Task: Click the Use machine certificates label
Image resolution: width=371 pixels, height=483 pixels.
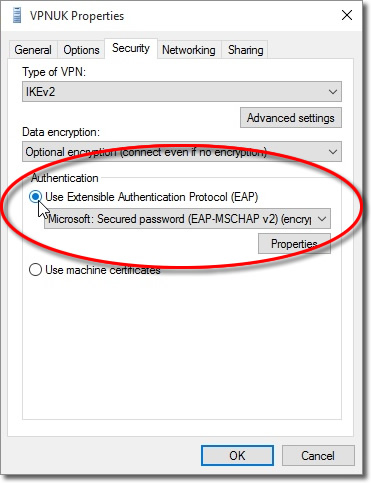Action: [x=103, y=270]
